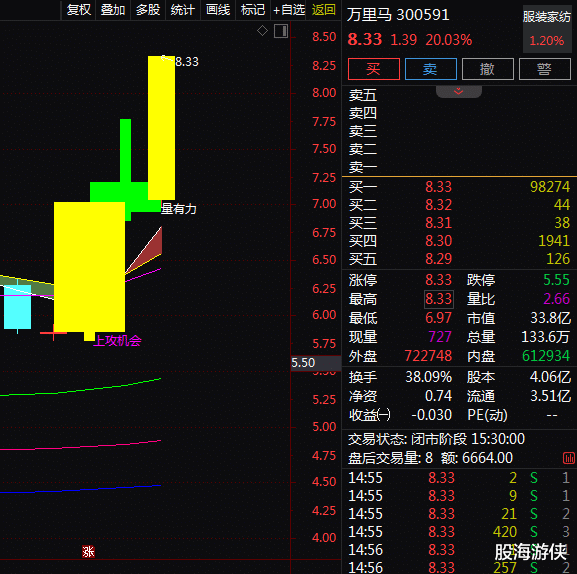Screen dimensions: 577x574
Task: Click the yellow 返回 return link
Action: (323, 10)
